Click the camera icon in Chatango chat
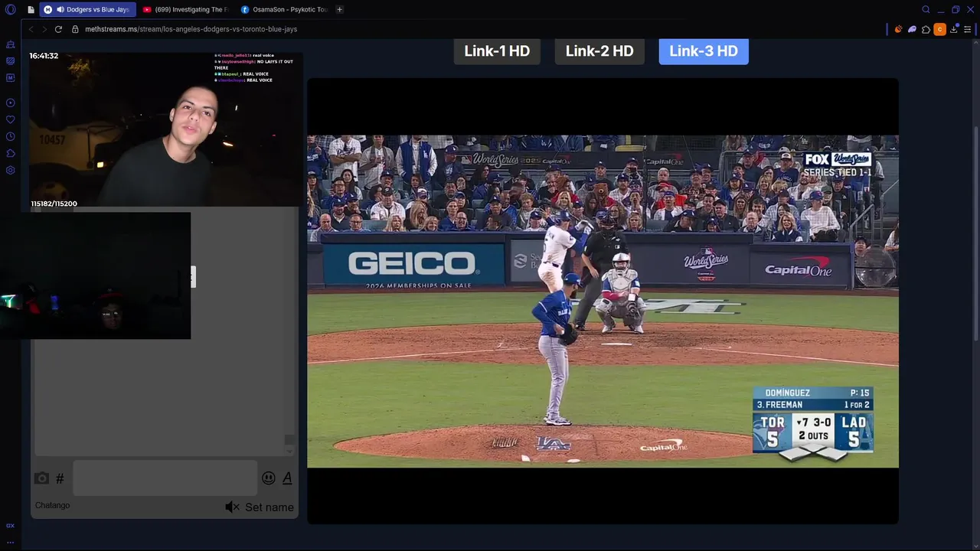Image resolution: width=980 pixels, height=551 pixels. click(41, 478)
